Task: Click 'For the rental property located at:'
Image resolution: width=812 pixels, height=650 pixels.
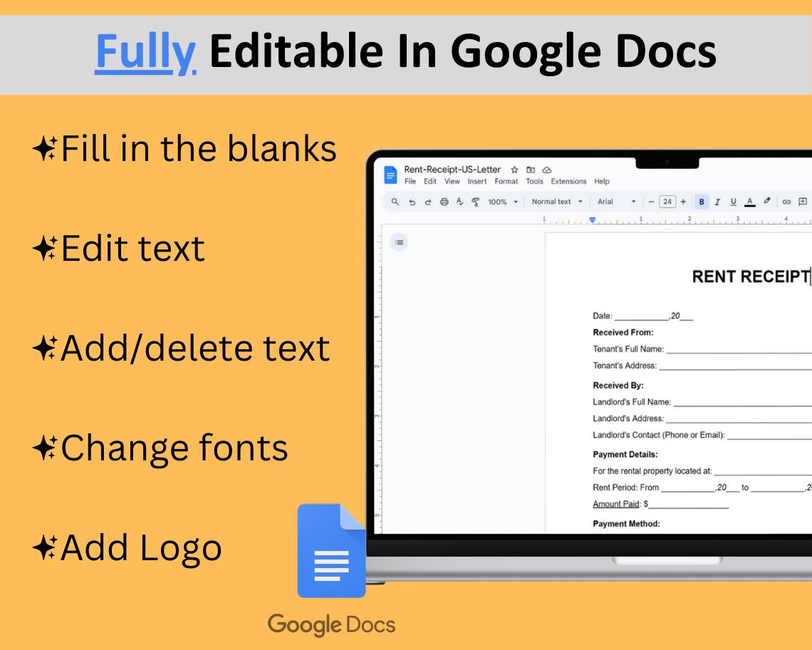Action: (x=652, y=471)
